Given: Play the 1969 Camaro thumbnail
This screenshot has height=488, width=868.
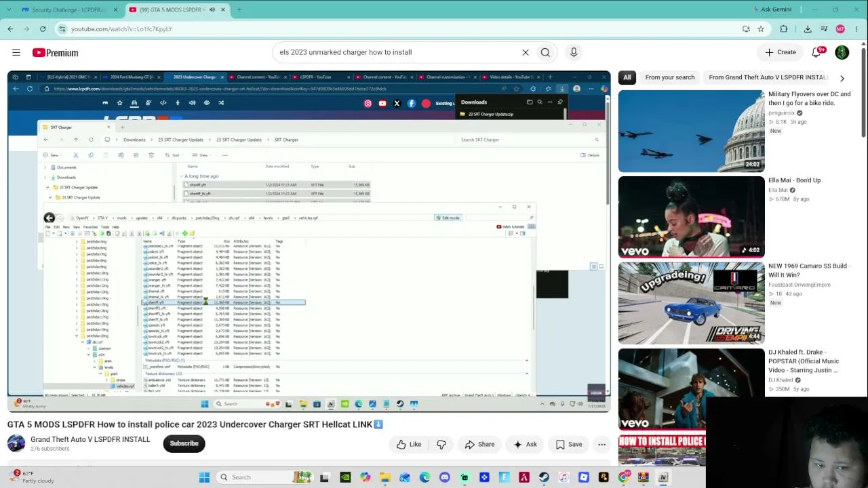Looking at the screenshot, I should click(691, 303).
